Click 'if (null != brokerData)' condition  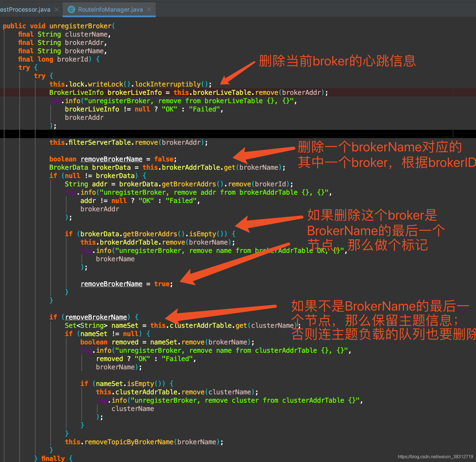coord(98,176)
